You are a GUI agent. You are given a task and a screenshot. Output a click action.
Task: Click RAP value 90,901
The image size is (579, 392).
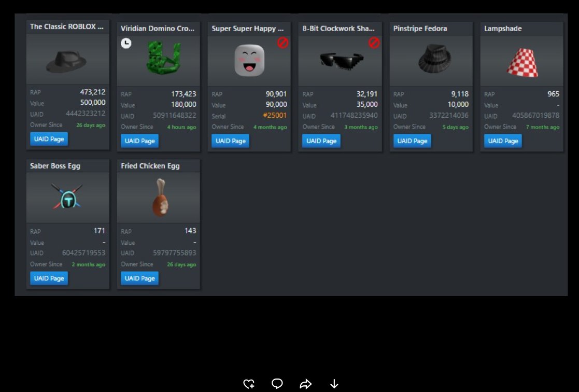(x=276, y=94)
